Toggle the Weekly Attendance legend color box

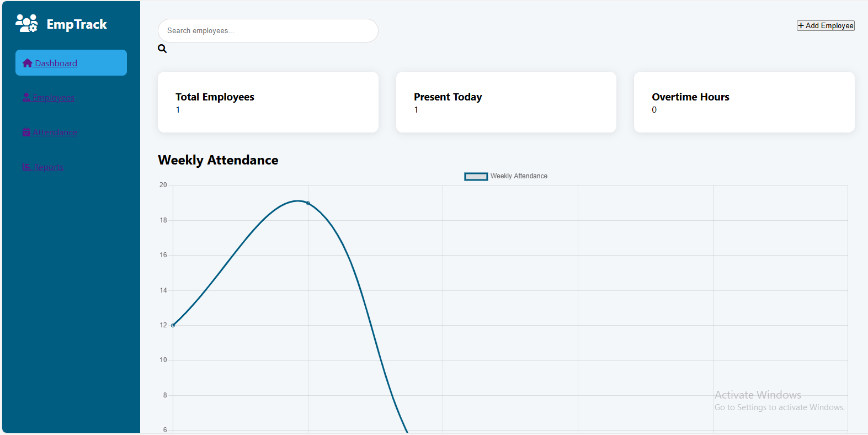pyautogui.click(x=476, y=177)
